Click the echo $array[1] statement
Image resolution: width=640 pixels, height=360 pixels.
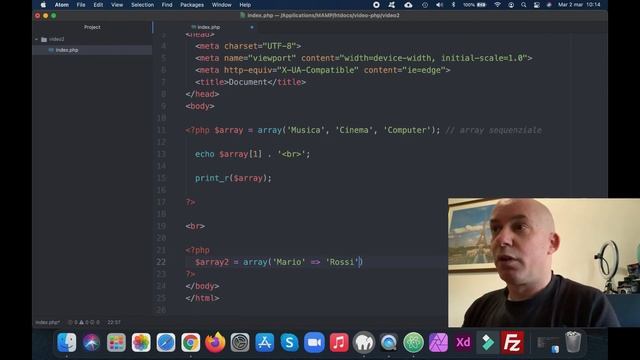[x=252, y=154]
